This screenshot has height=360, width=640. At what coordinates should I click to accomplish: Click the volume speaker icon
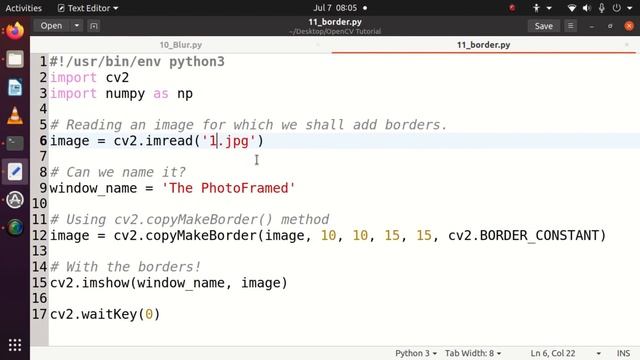click(587, 8)
